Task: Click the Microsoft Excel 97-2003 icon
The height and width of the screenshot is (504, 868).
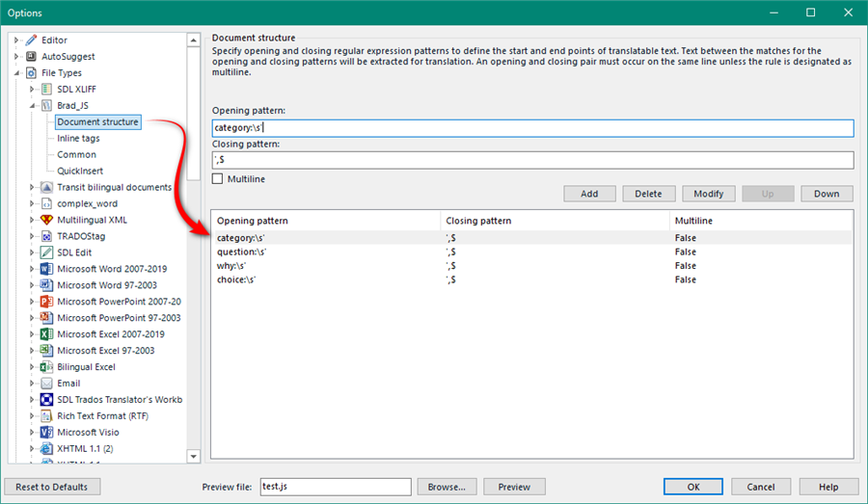Action: (47, 350)
